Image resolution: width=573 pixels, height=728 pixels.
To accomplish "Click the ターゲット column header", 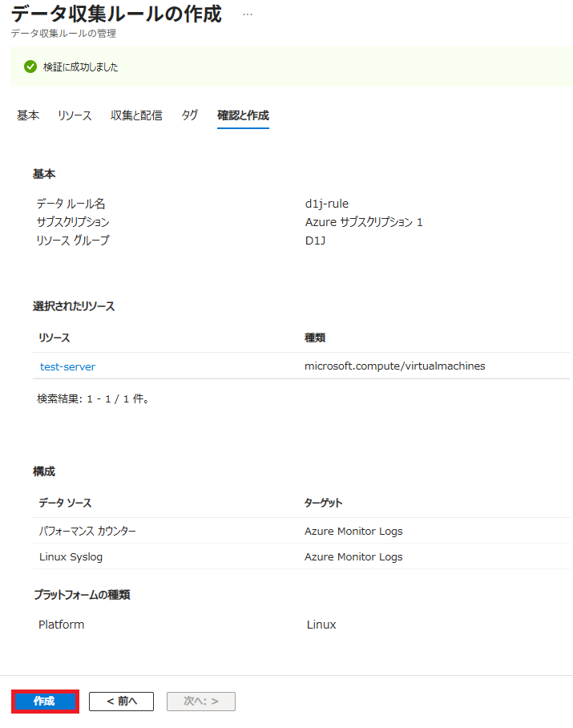I will click(323, 503).
